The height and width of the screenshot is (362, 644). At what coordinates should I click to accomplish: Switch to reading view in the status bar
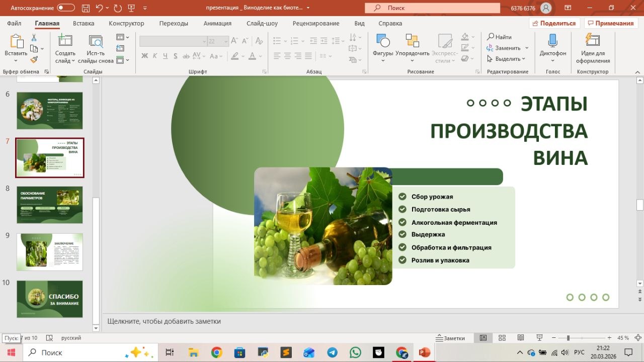pyautogui.click(x=521, y=338)
